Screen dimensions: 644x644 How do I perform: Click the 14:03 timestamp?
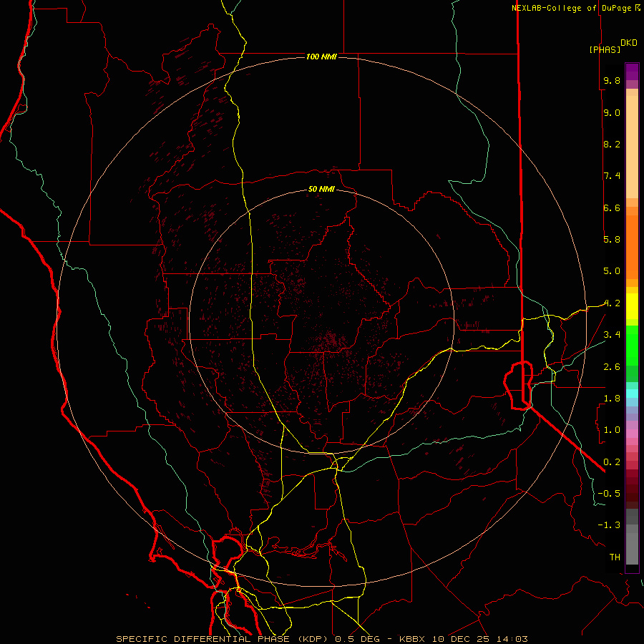coord(511,639)
